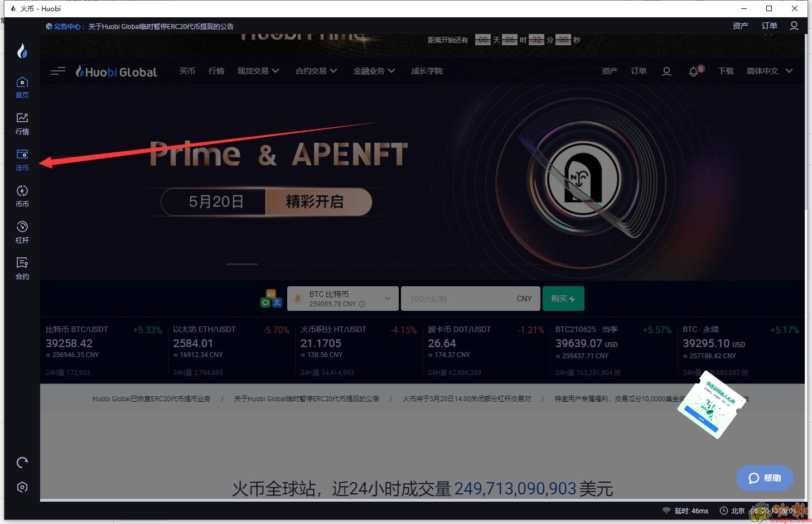Screen dimensions: 812x524
Task: Click the 延时: 46ms latency status
Action: [x=692, y=511]
